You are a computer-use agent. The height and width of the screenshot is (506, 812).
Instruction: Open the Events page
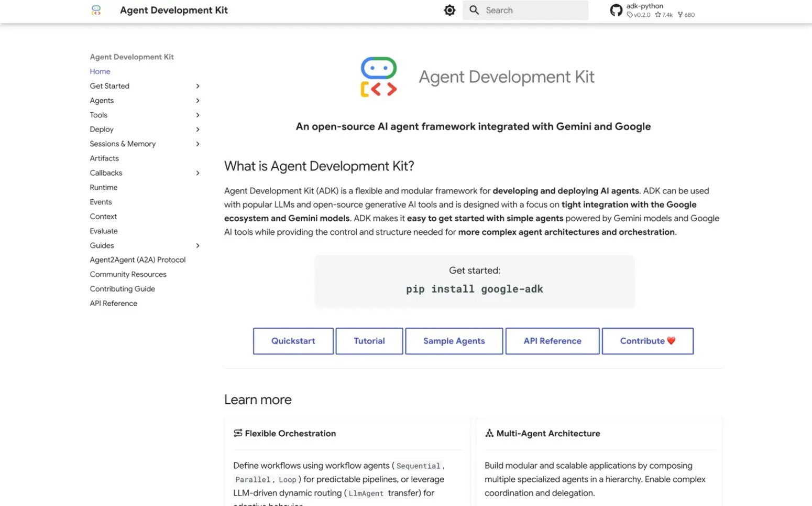[x=101, y=202]
